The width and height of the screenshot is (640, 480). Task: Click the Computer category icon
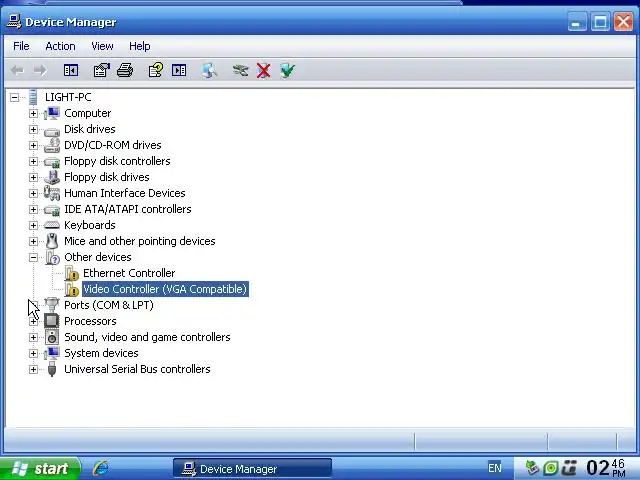pyautogui.click(x=52, y=113)
